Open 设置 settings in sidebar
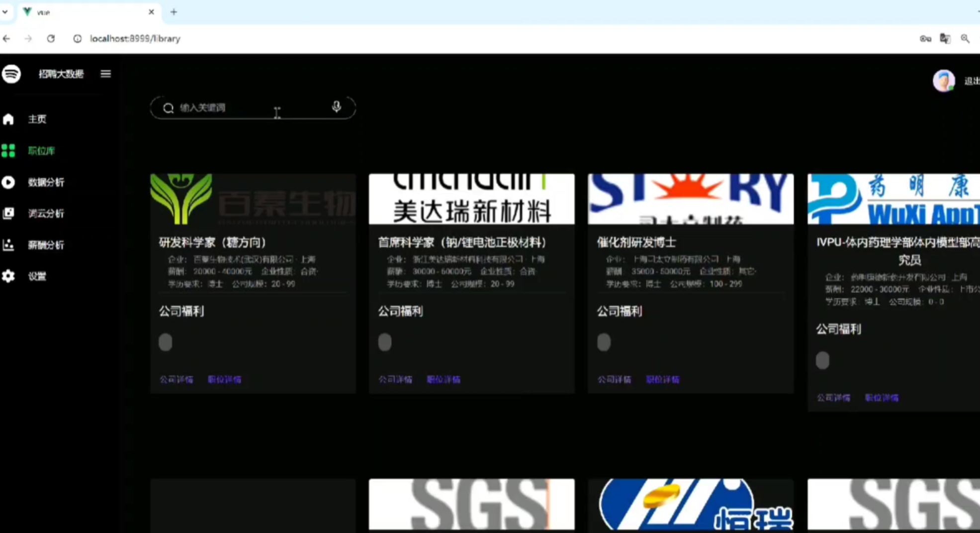The image size is (980, 533). tap(37, 276)
